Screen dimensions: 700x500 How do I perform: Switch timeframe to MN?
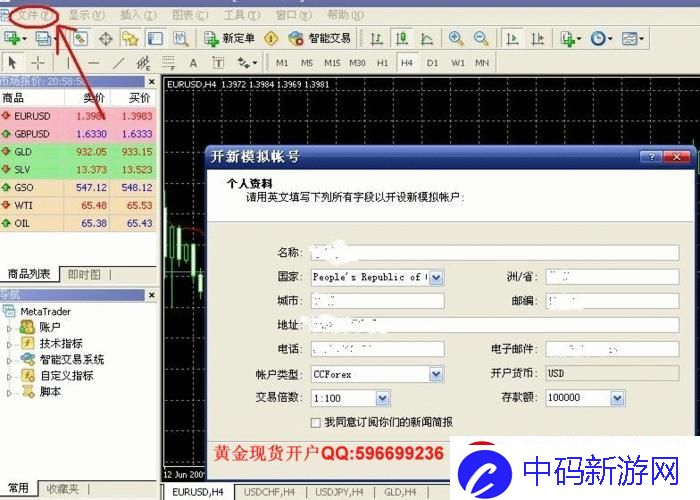(482, 63)
